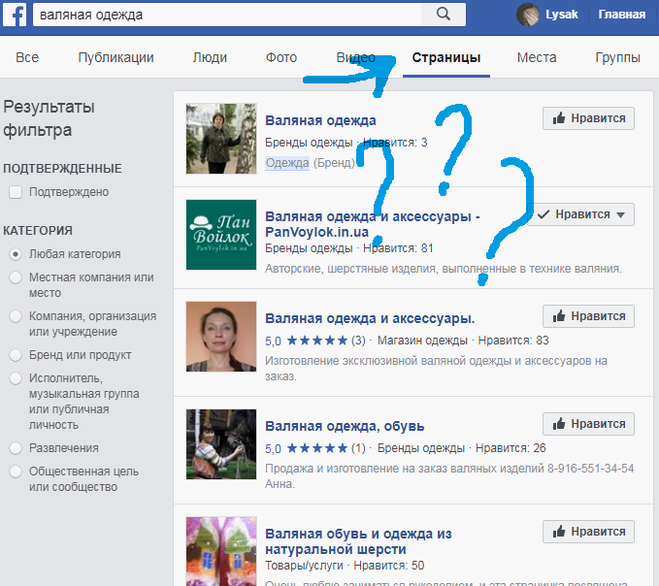Switch to the Места tab
This screenshot has width=659, height=586.
[x=537, y=57]
